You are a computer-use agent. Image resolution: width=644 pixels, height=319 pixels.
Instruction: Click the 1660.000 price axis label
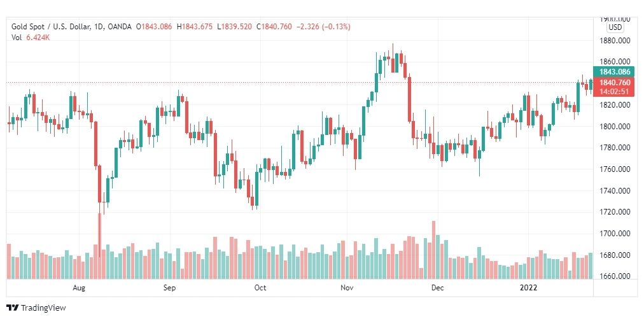point(615,276)
